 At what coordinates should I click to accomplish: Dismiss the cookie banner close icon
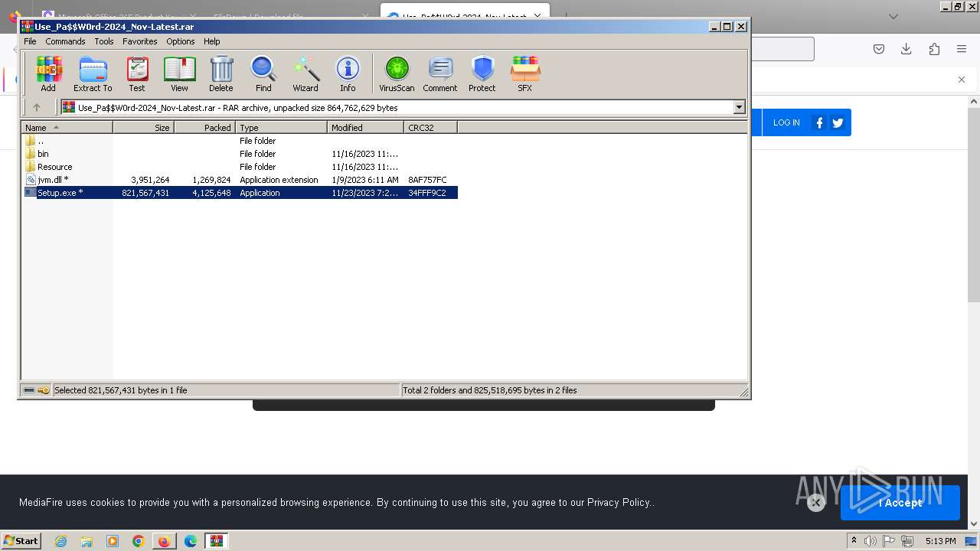click(816, 503)
